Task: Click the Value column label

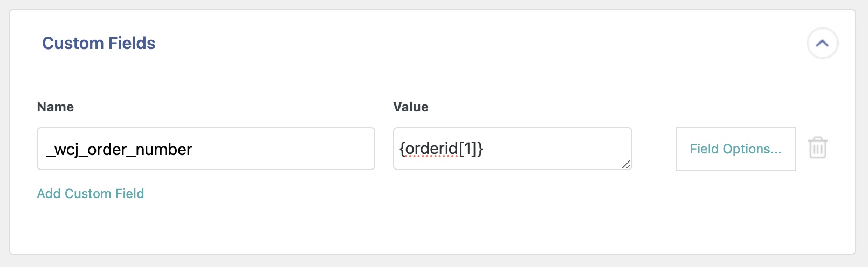Action: [411, 107]
